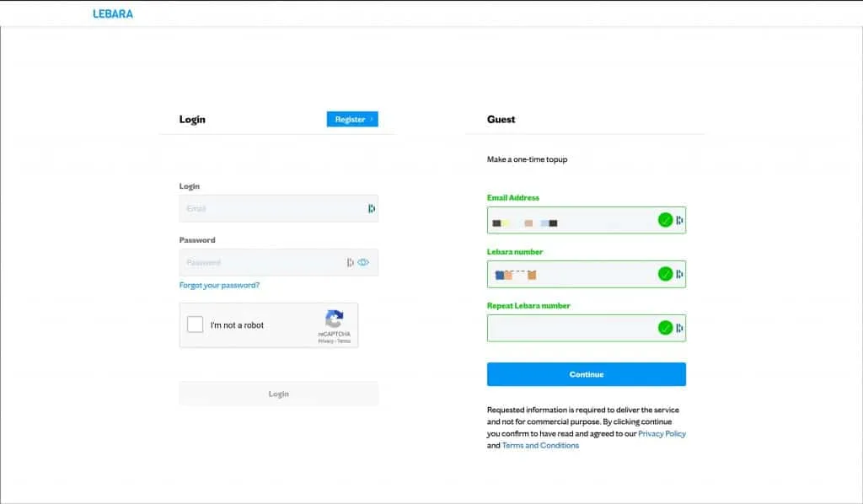Click the greyed-out Login button

click(278, 394)
